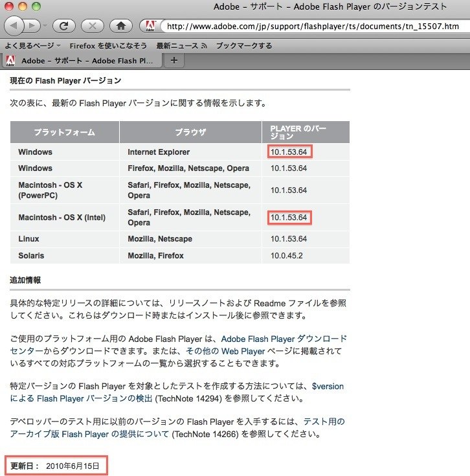The image size is (470, 476).
Task: Click version 10.1.53.64 in Internet Explorer row
Action: (289, 152)
